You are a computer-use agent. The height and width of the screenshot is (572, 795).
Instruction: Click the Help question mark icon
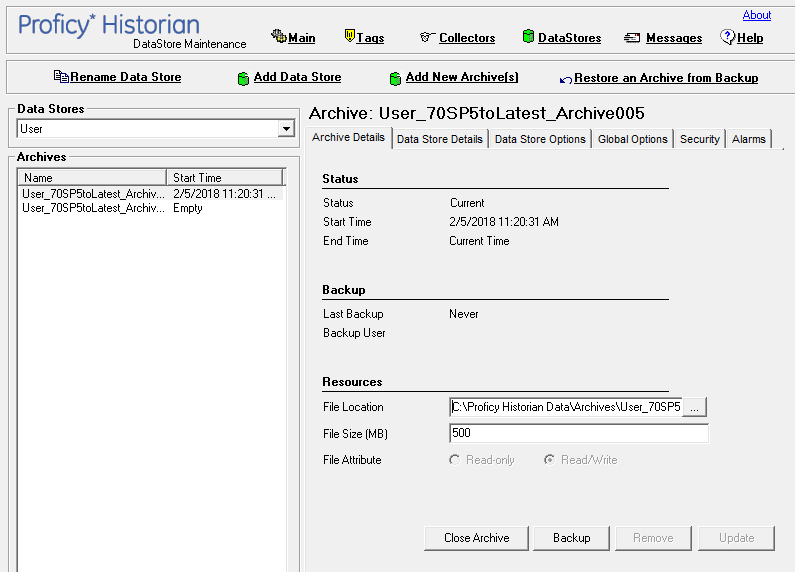coord(728,37)
